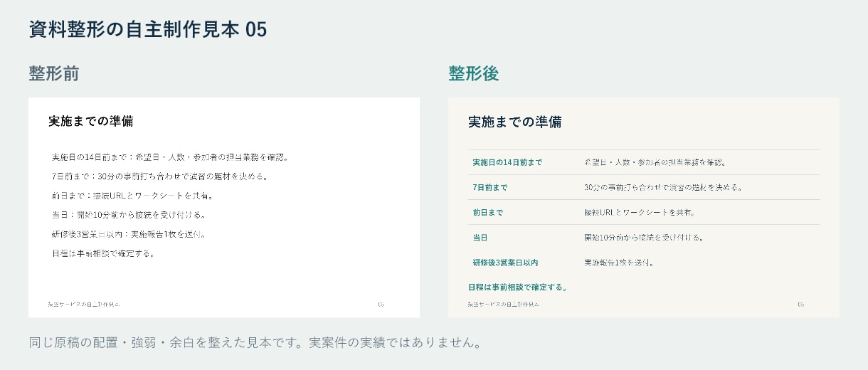Click the green note 日程は事前相談で確定する。 in 整形後 slide
Image resolution: width=868 pixels, height=370 pixels.
tap(518, 287)
